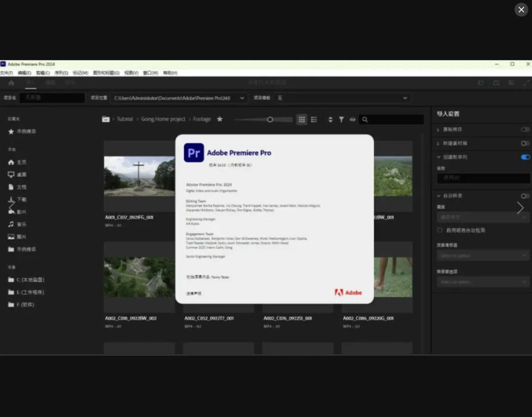Expand the 新建素材箱 section

tap(438, 144)
